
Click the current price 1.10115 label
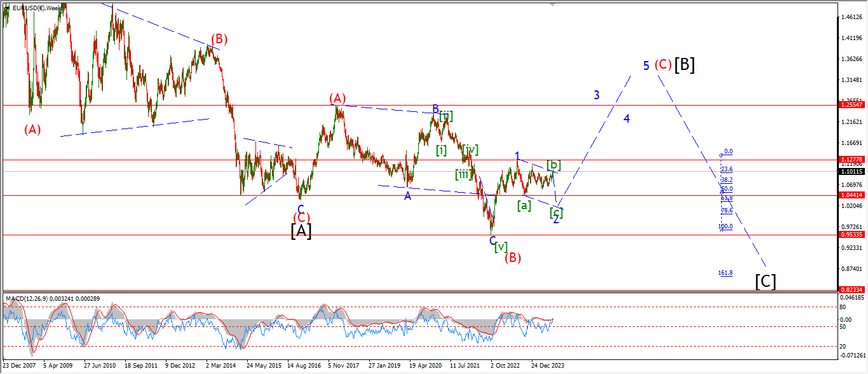point(852,171)
